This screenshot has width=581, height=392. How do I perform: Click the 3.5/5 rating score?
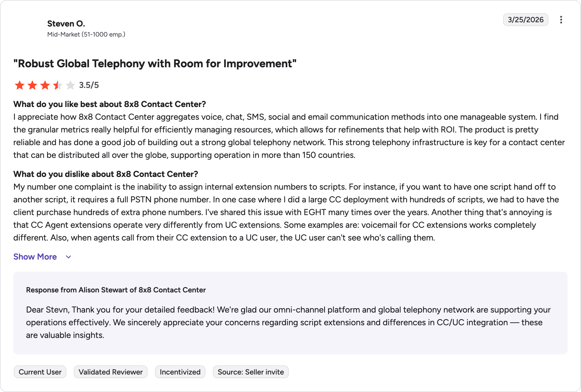[x=89, y=85]
